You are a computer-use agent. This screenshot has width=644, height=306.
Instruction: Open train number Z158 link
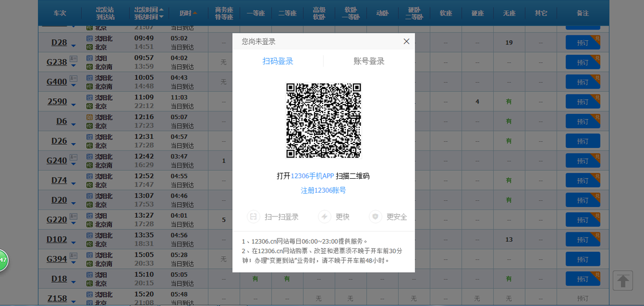tap(57, 298)
